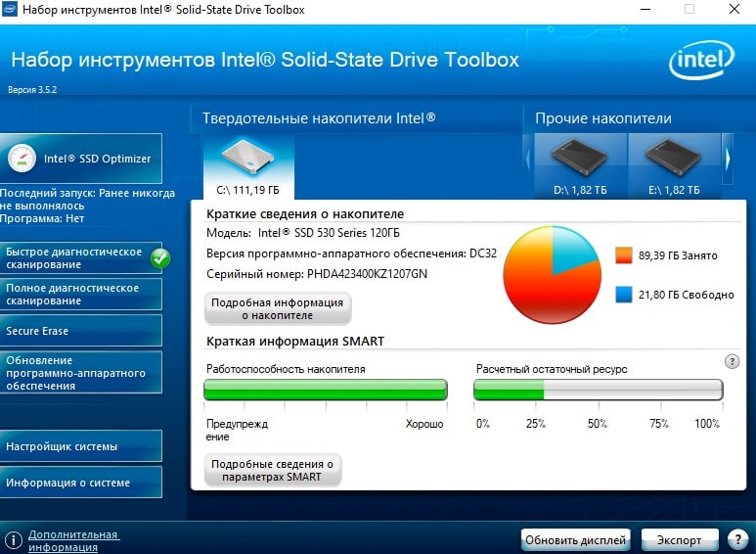Click 21,80 ГБ Свободно text
The image size is (756, 554).
pyautogui.click(x=687, y=295)
